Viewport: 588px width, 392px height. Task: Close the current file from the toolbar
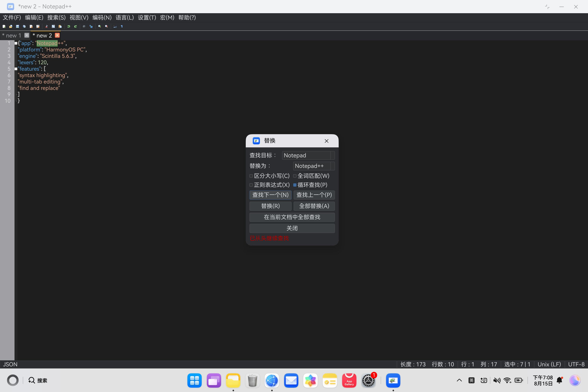(x=31, y=26)
